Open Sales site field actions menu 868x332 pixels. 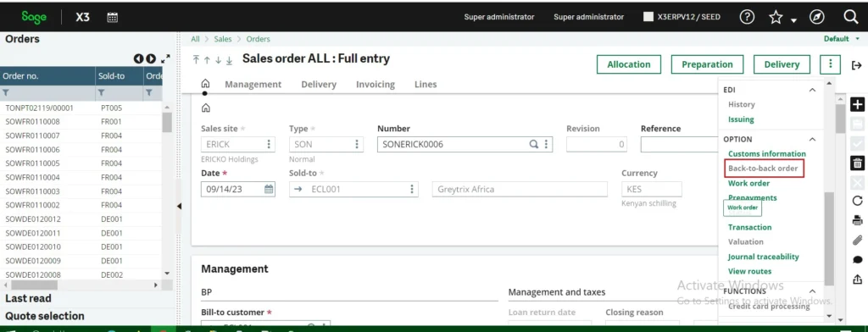point(269,145)
